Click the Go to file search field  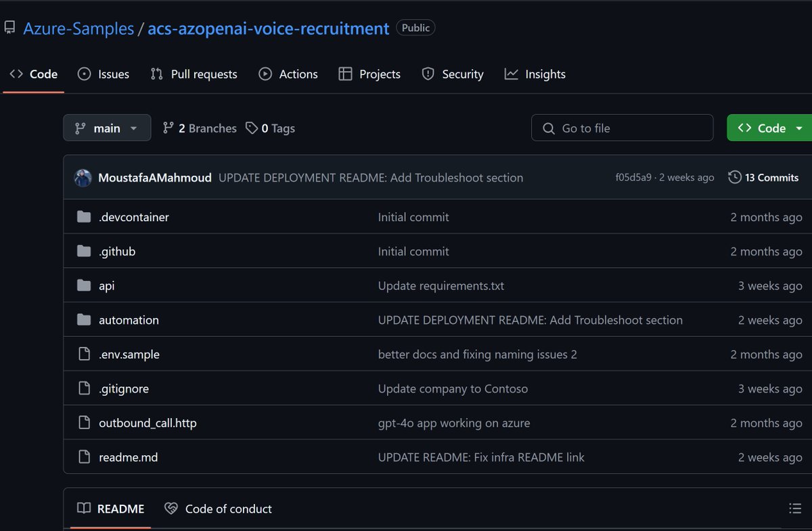(x=623, y=128)
